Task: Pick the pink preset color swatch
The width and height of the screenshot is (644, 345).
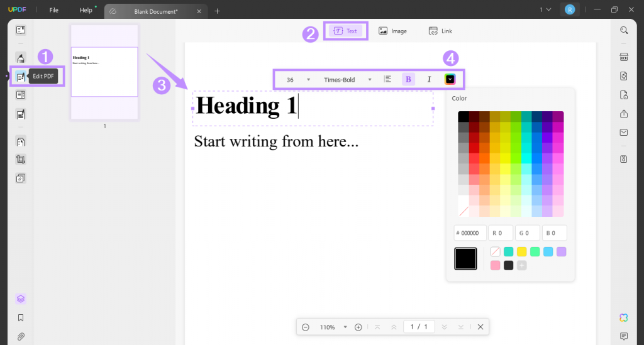Action: 496,265
